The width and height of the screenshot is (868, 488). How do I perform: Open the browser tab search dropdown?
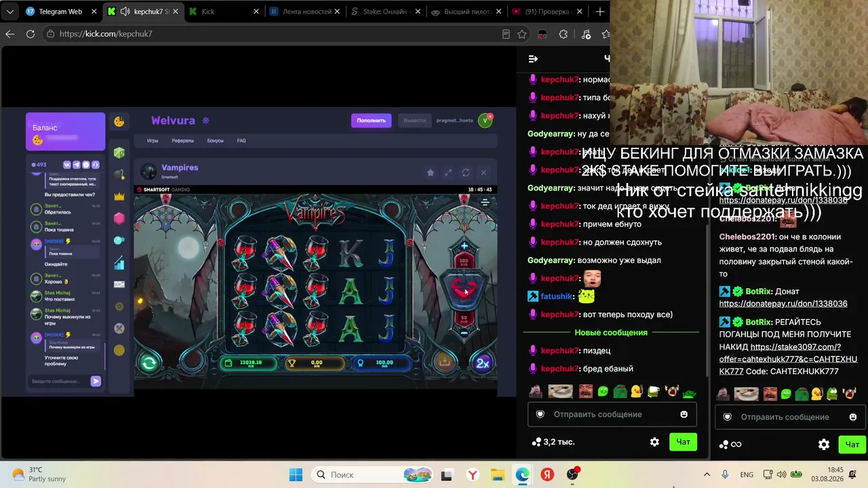tap(10, 12)
